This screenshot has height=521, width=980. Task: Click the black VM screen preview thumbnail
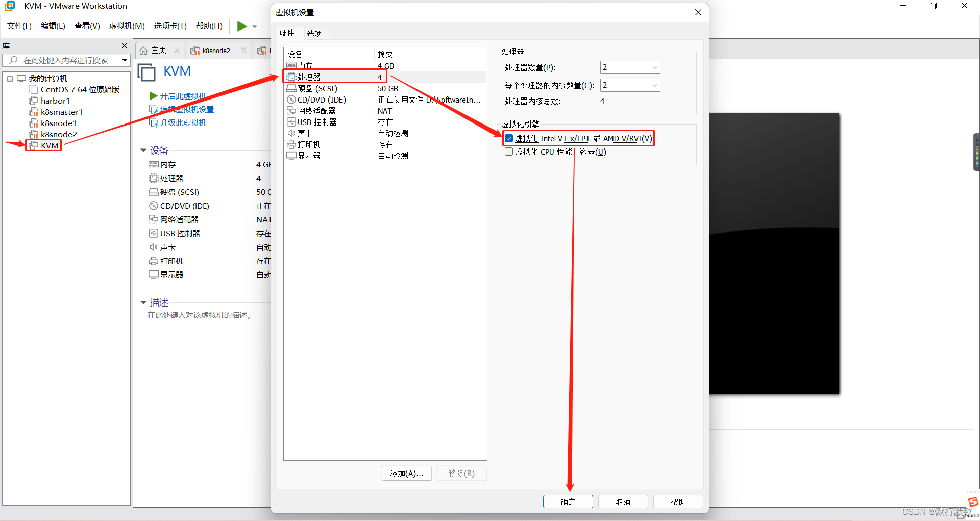click(x=774, y=254)
